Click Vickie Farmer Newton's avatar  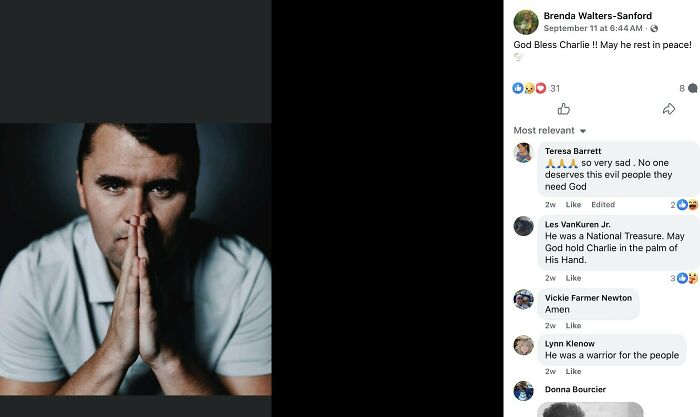click(x=523, y=299)
